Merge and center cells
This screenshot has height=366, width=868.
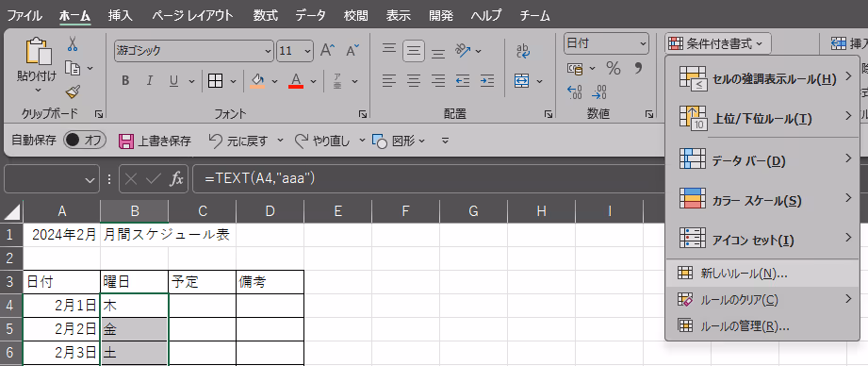pos(522,81)
